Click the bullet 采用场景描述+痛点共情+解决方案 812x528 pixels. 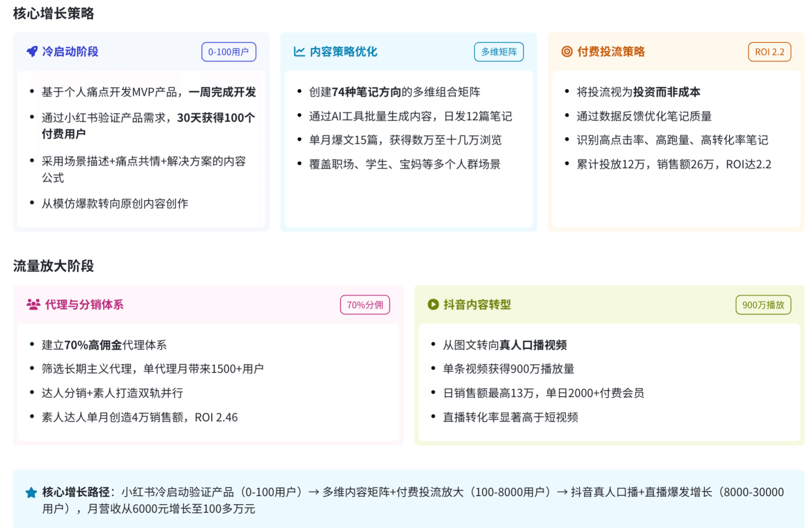[144, 169]
